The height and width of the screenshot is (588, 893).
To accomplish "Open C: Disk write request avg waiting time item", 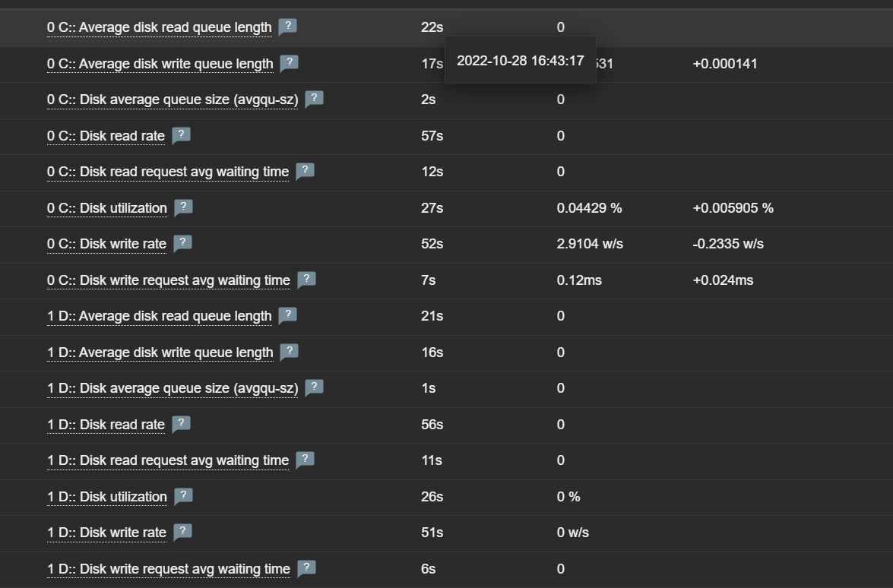I will coord(169,280).
